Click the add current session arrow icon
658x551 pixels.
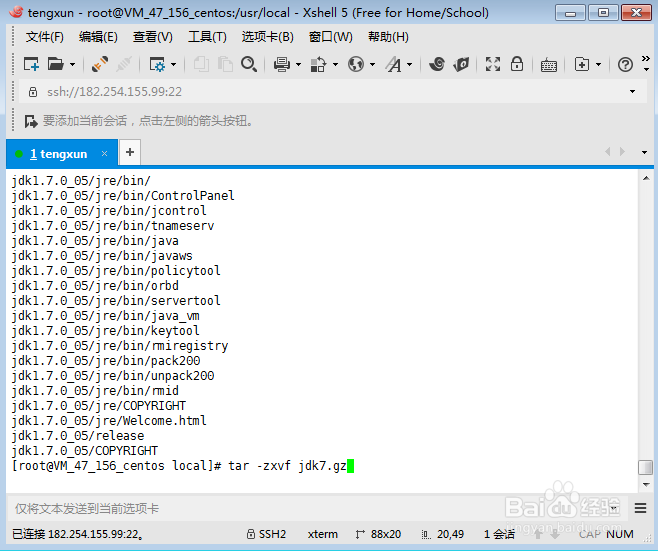pos(31,121)
